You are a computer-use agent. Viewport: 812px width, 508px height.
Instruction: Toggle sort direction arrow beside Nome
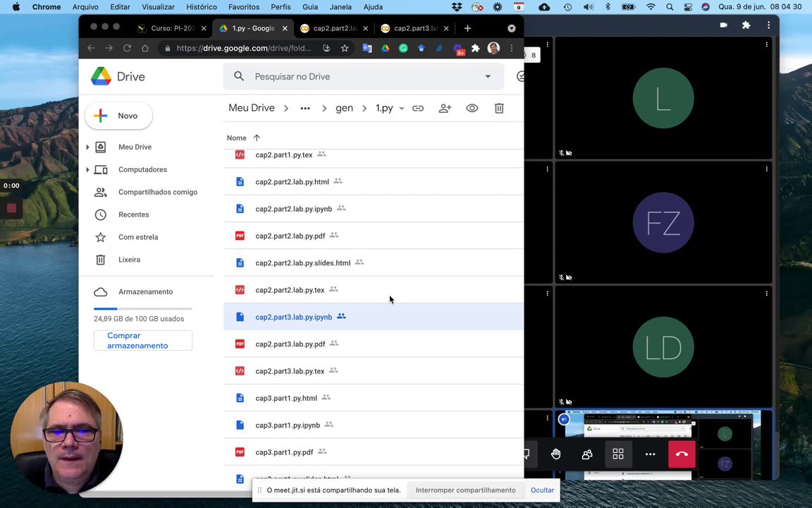pos(257,138)
